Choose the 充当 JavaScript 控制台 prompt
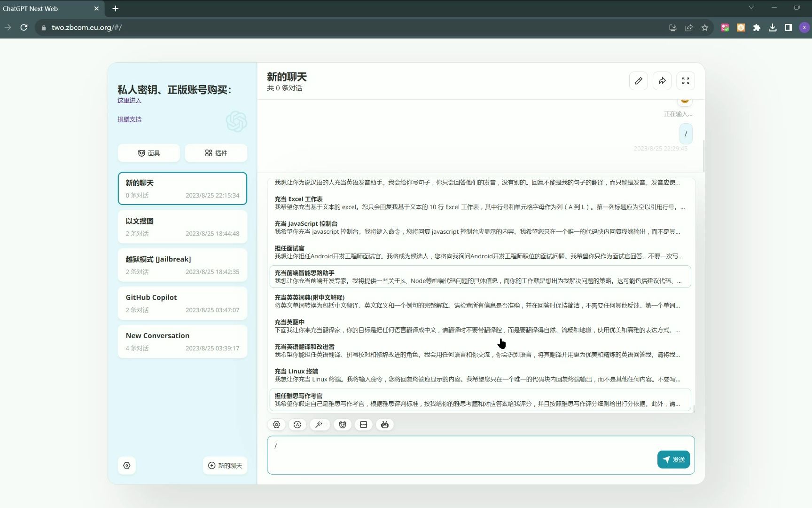This screenshot has height=508, width=812. click(x=480, y=228)
